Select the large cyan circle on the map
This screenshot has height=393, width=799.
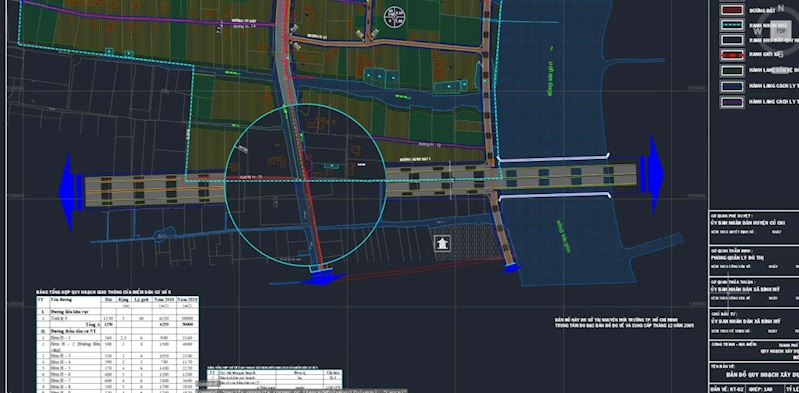click(x=306, y=185)
